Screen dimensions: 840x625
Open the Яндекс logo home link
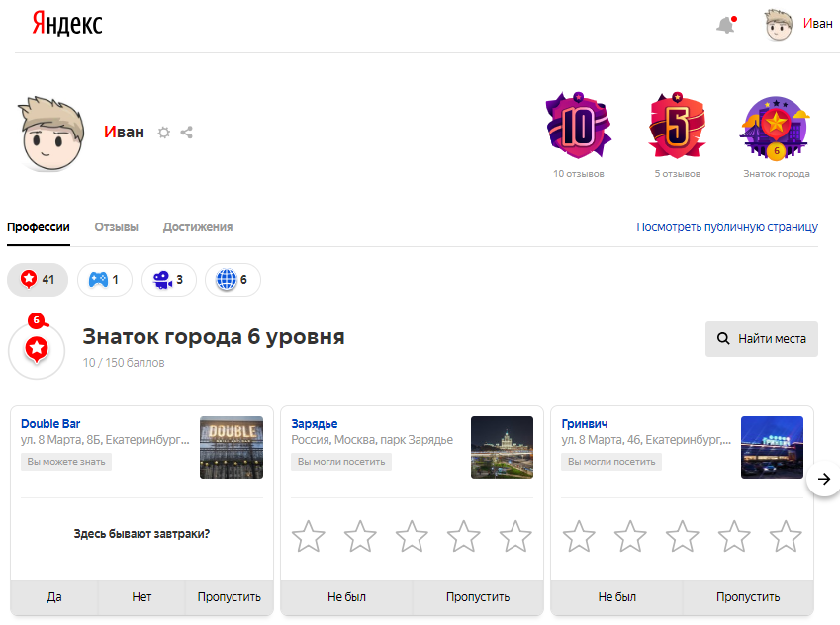coord(67,24)
